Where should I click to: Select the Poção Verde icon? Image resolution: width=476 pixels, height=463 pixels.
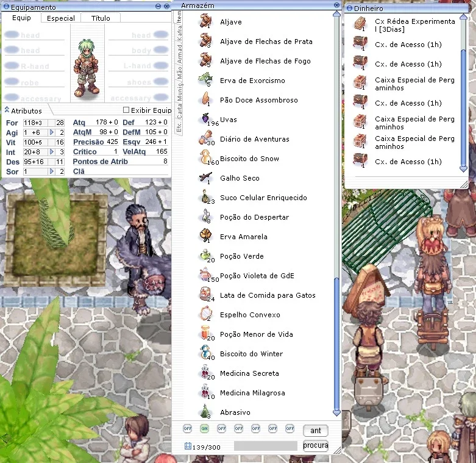(205, 255)
